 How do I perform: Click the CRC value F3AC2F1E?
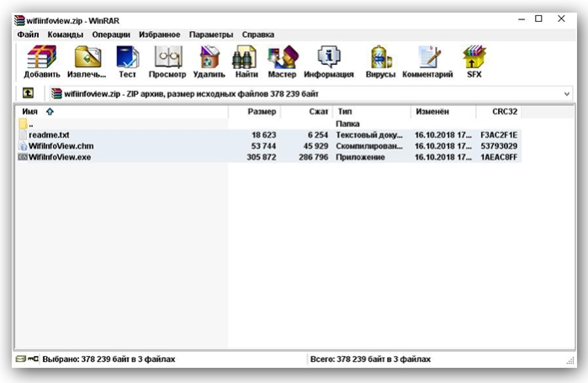pos(499,135)
